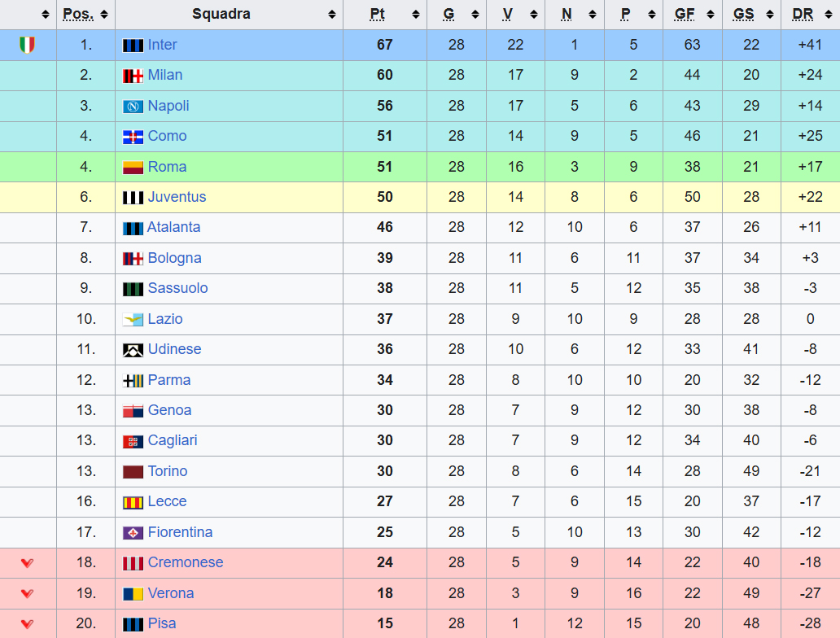Sort table by the Pt column arrows
The width and height of the screenshot is (840, 638).
tap(416, 15)
